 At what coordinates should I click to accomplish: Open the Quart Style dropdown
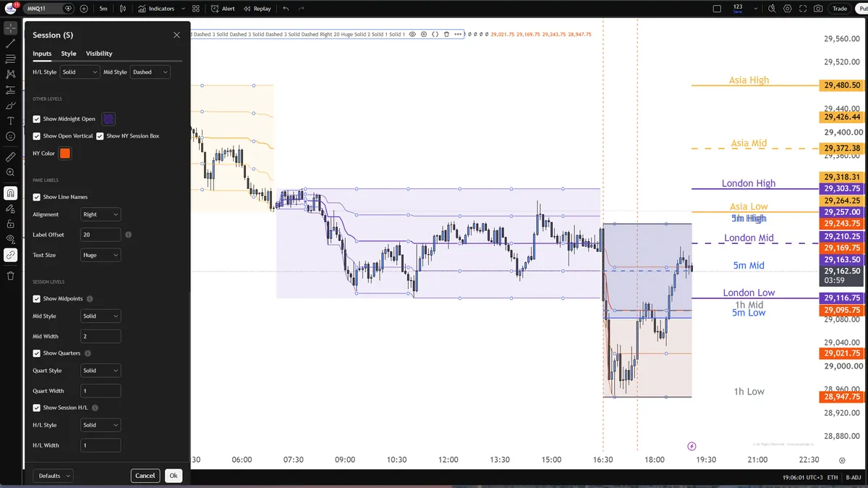pos(101,371)
